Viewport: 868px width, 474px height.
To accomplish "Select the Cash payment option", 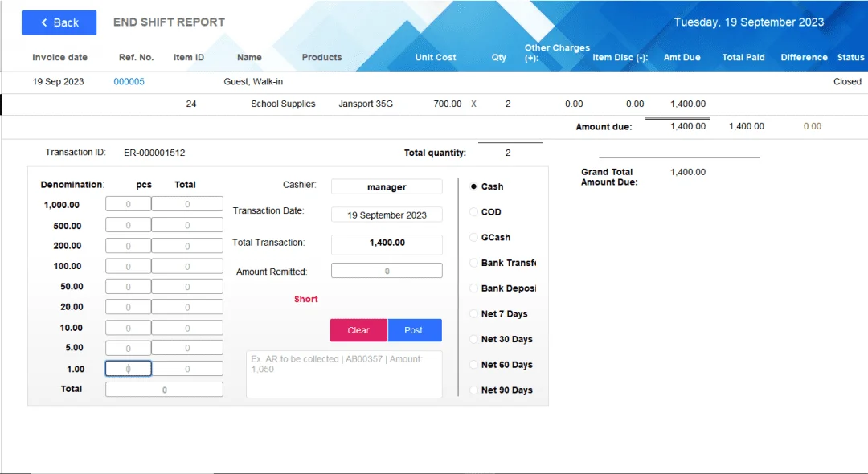I will 473,186.
